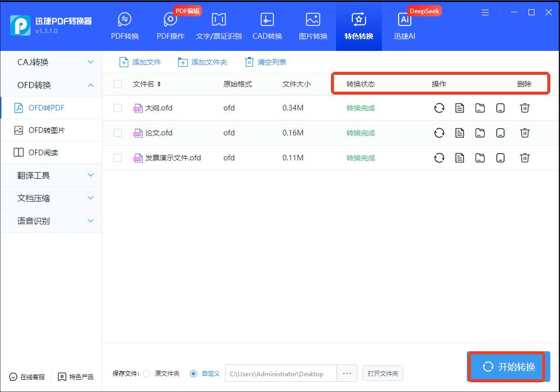Open 在线客服 support link
This screenshot has height=392, width=560.
27,377
